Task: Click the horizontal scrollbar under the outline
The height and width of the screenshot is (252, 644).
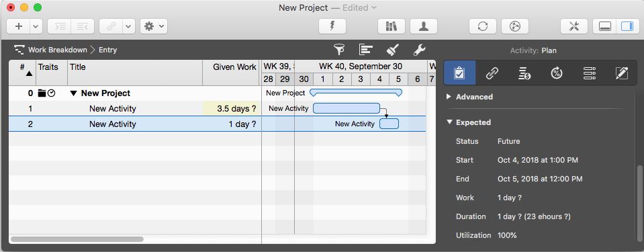Action: [x=77, y=239]
